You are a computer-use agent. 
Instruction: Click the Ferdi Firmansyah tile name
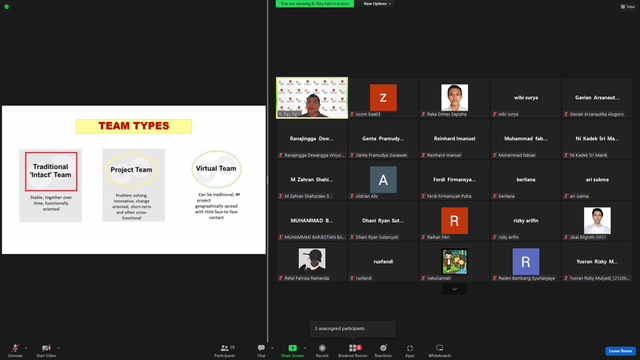[x=454, y=179]
